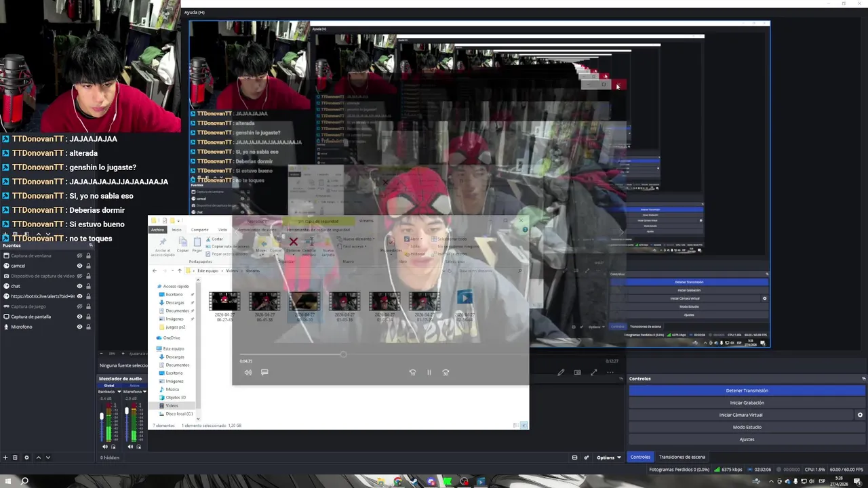Open the audio mixer Options dropdown
This screenshot has height=488, width=868.
click(609, 457)
